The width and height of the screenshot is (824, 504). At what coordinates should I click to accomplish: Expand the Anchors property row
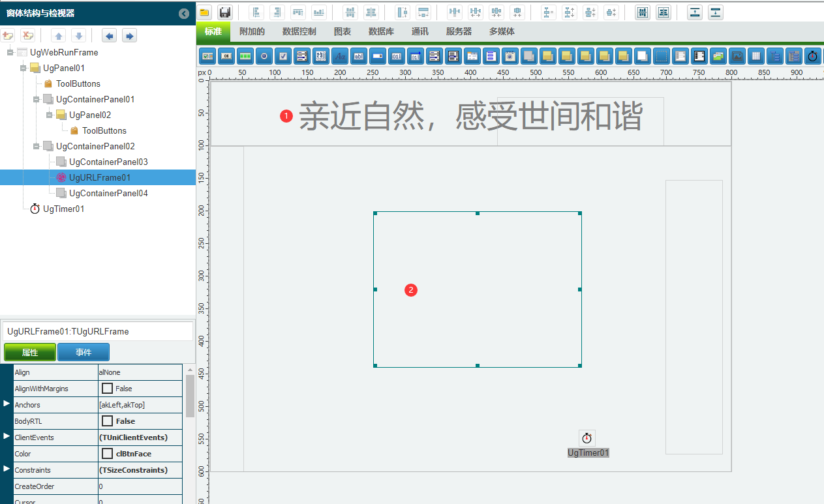tap(7, 404)
